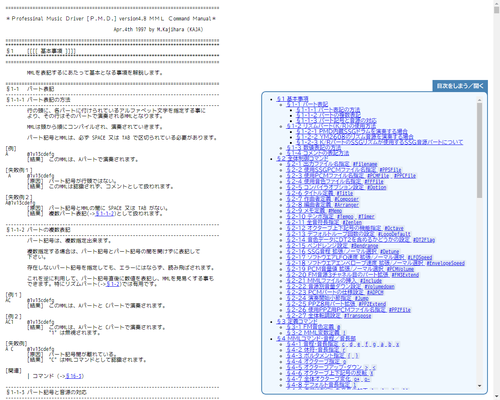Image resolution: width=500 pixels, height=400 pixels.
Task: Click the contents panel scroll-down arrow
Action: click(480, 386)
